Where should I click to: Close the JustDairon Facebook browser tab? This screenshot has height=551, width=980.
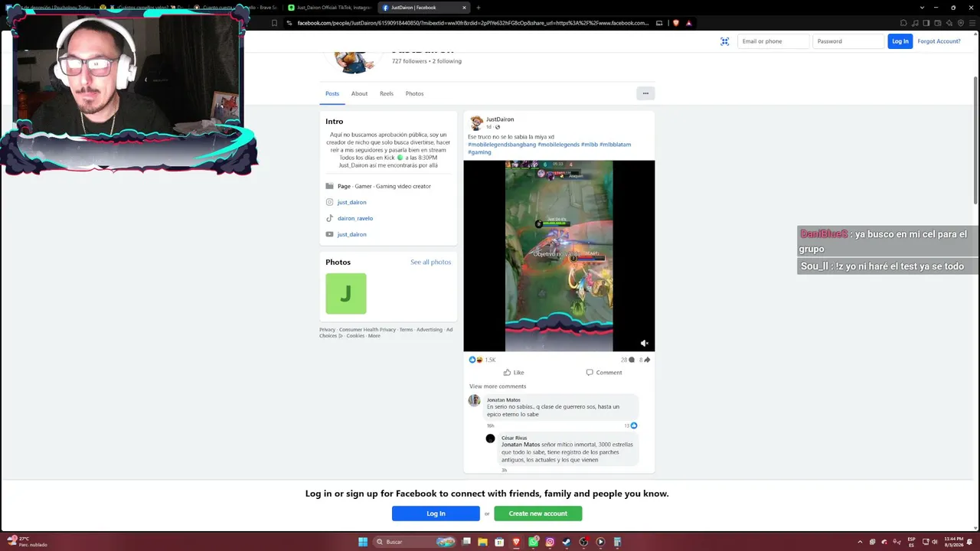click(464, 8)
